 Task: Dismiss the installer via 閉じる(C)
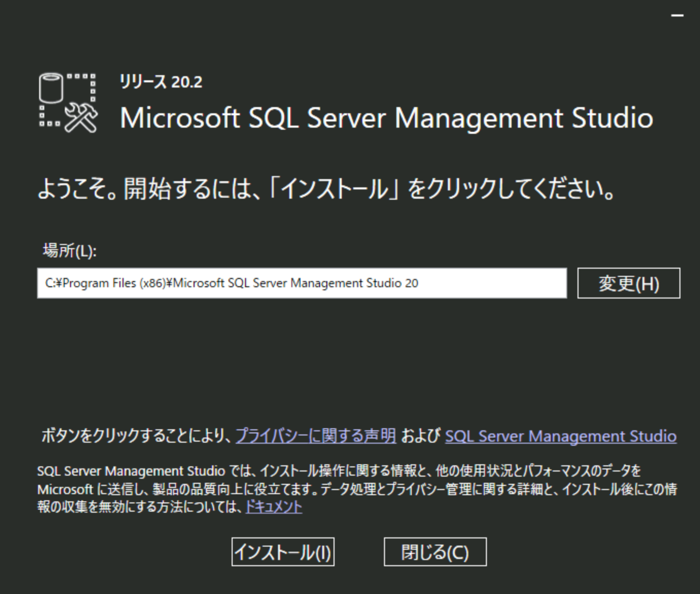[435, 551]
